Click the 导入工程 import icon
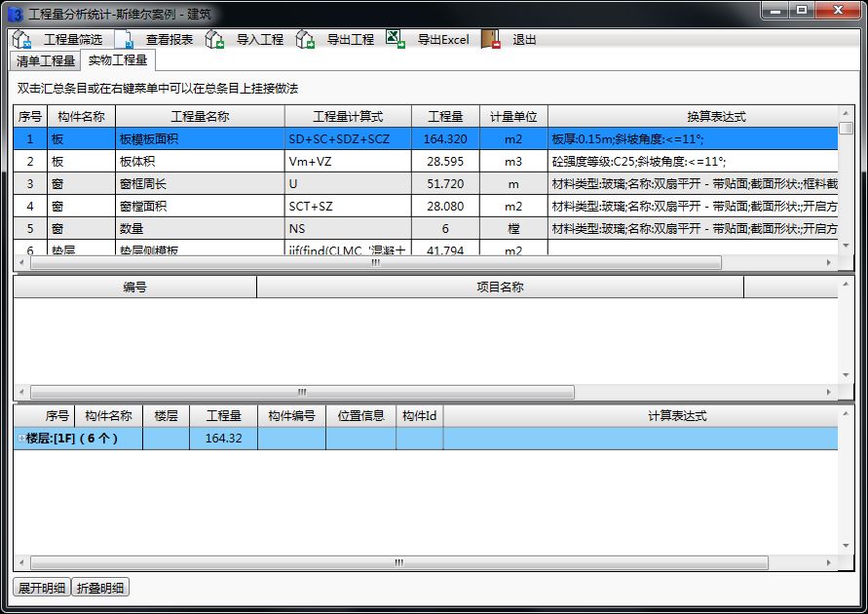 pyautogui.click(x=214, y=39)
